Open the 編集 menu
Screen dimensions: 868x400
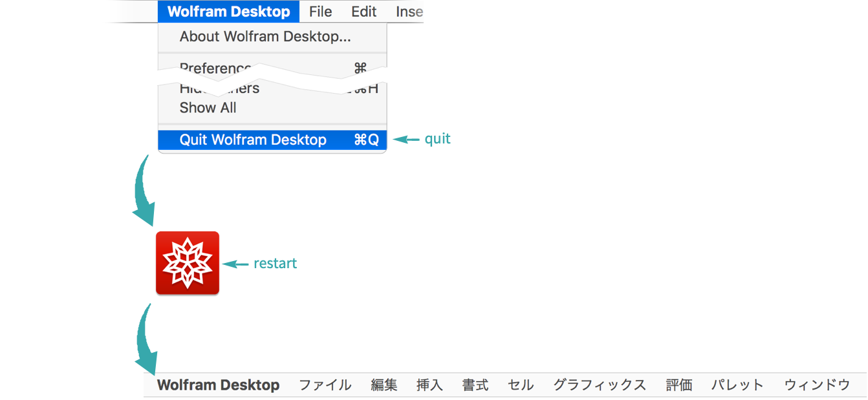384,385
